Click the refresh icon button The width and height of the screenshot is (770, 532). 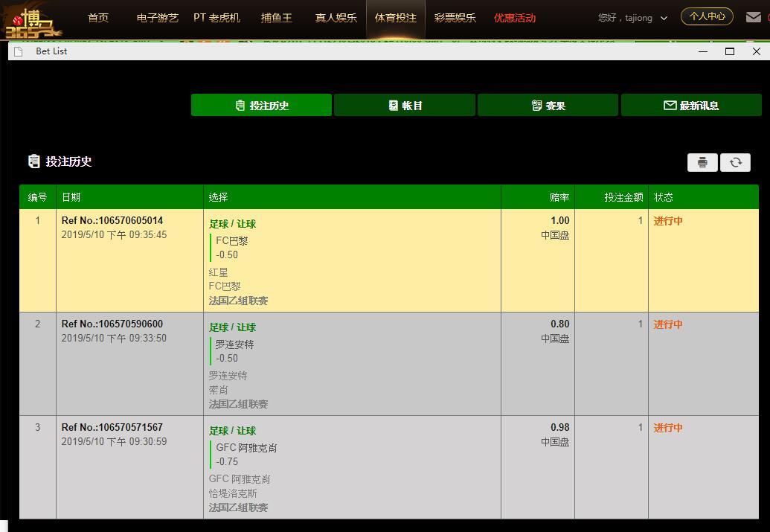pyautogui.click(x=735, y=162)
